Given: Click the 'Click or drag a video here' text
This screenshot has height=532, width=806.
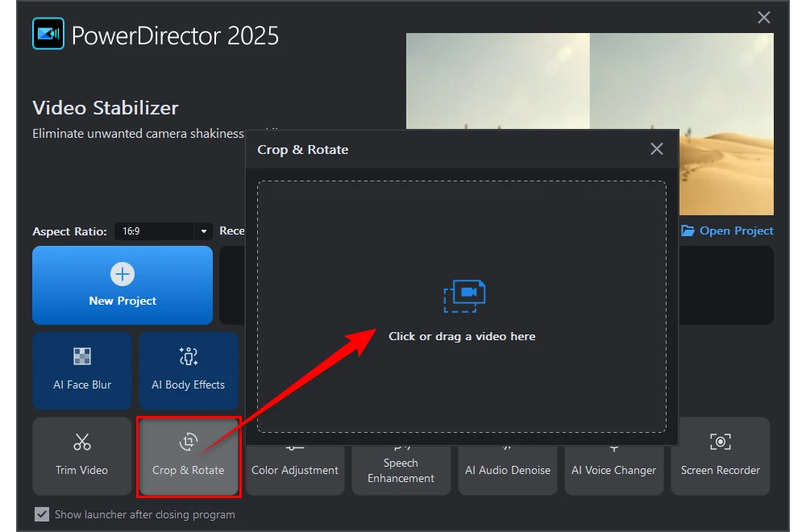Looking at the screenshot, I should click(462, 336).
